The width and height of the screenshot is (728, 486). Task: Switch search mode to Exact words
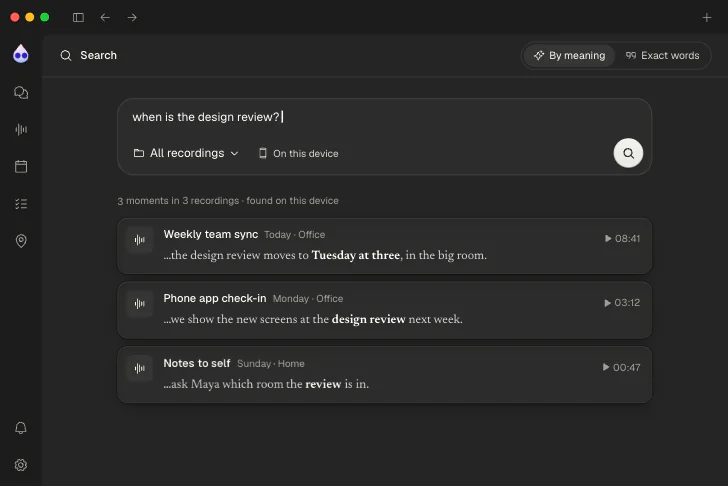(663, 56)
